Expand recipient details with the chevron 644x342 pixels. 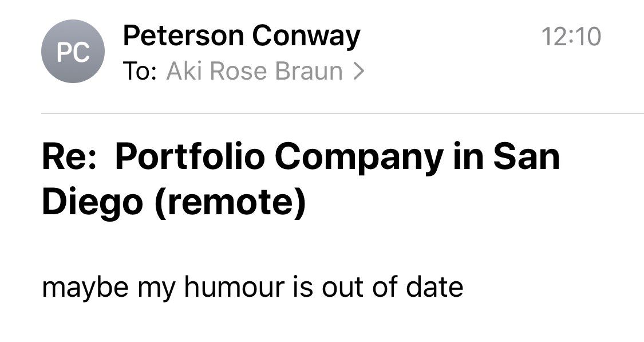tap(359, 72)
